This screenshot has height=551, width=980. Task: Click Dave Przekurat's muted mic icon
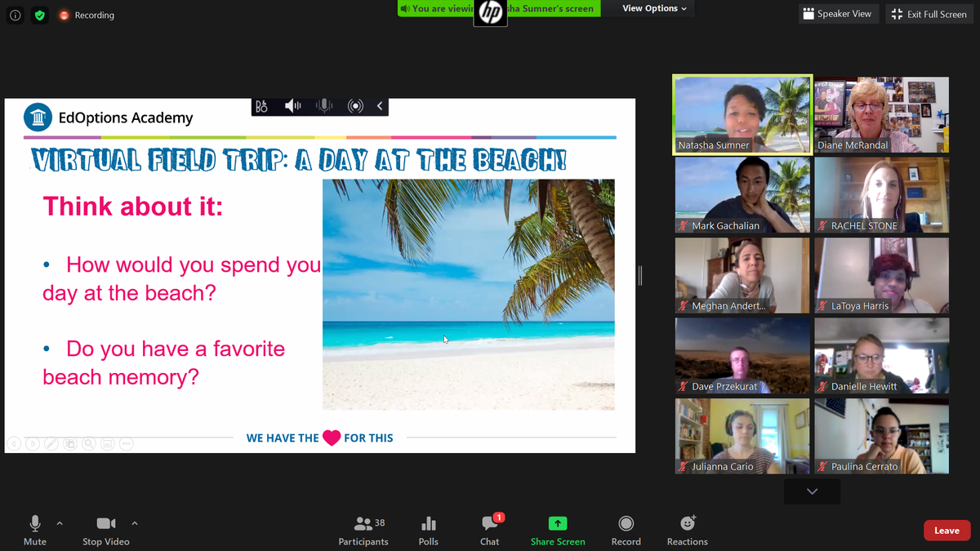point(684,387)
